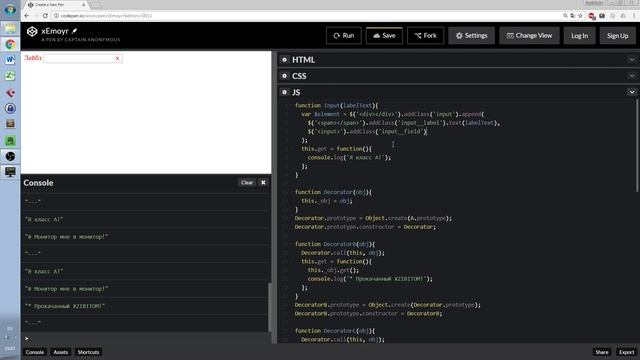Open the Change View dropdown
640x360 pixels.
tap(529, 36)
